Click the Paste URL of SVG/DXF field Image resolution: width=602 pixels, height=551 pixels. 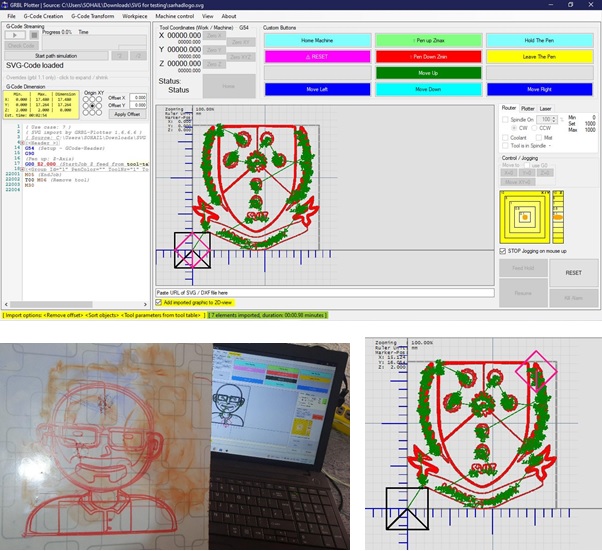tap(325, 293)
